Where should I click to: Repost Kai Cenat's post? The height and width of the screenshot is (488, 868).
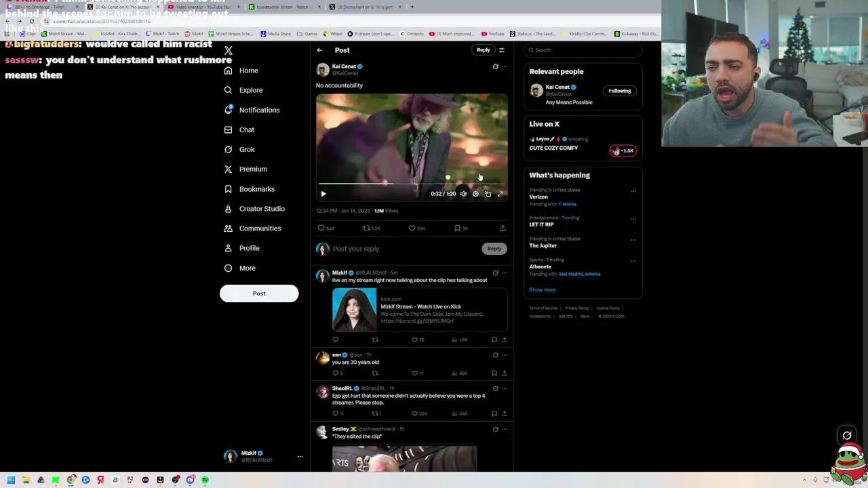click(x=366, y=228)
